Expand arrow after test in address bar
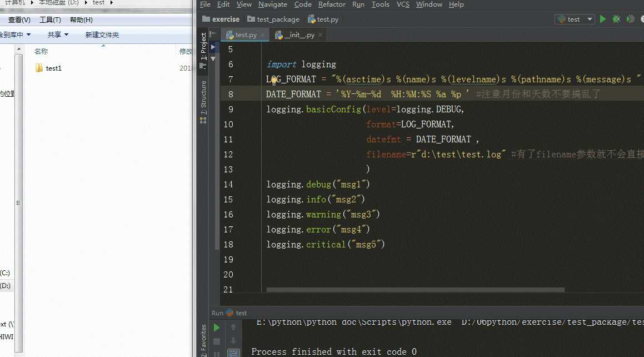Viewport: 644px width, 357px height. click(111, 3)
